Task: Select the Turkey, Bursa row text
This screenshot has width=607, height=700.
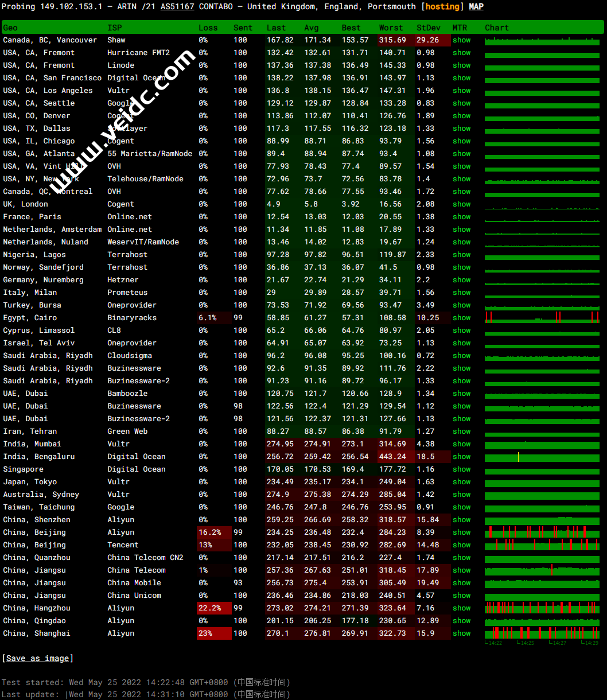Action: pos(32,305)
